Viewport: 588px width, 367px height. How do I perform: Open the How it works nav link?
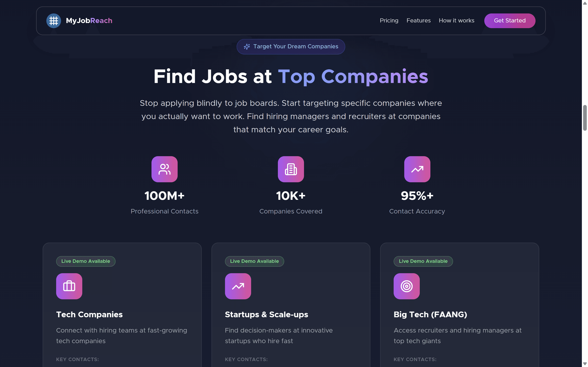[456, 21]
